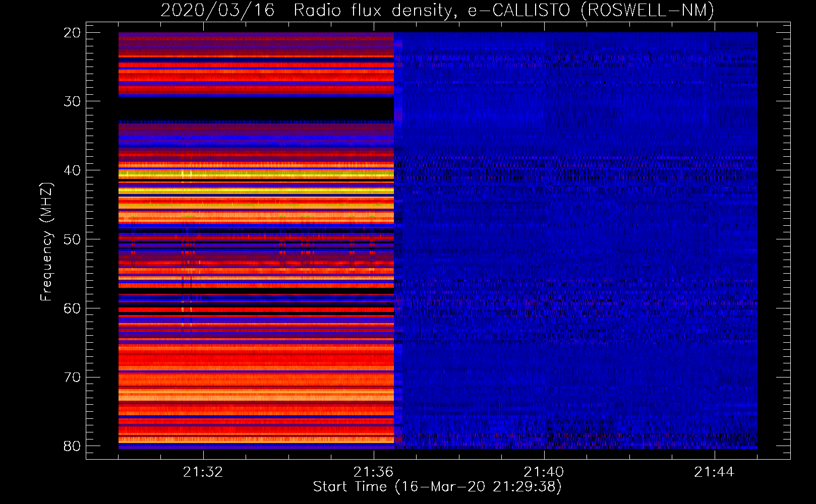The width and height of the screenshot is (816, 504).
Task: Click the 21:32 time tick label
Action: point(203,472)
